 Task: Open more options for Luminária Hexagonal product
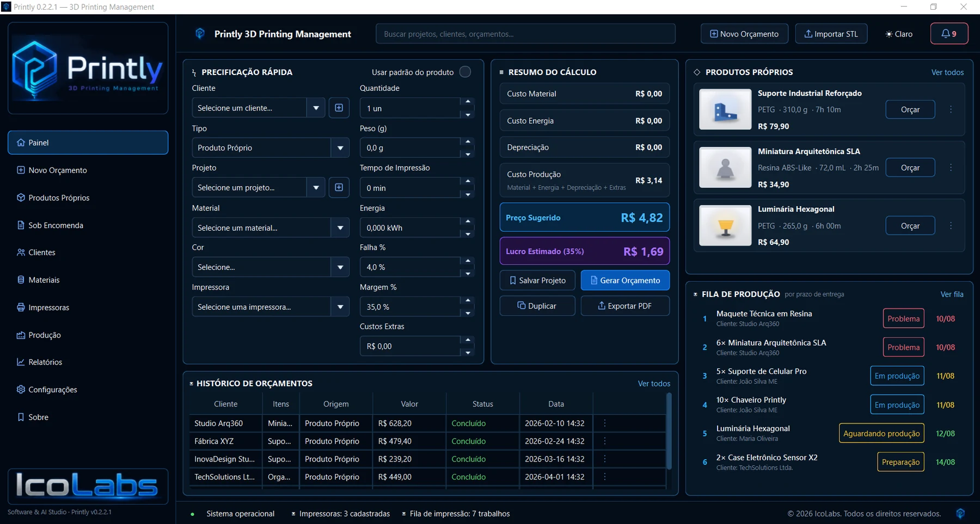tap(951, 225)
